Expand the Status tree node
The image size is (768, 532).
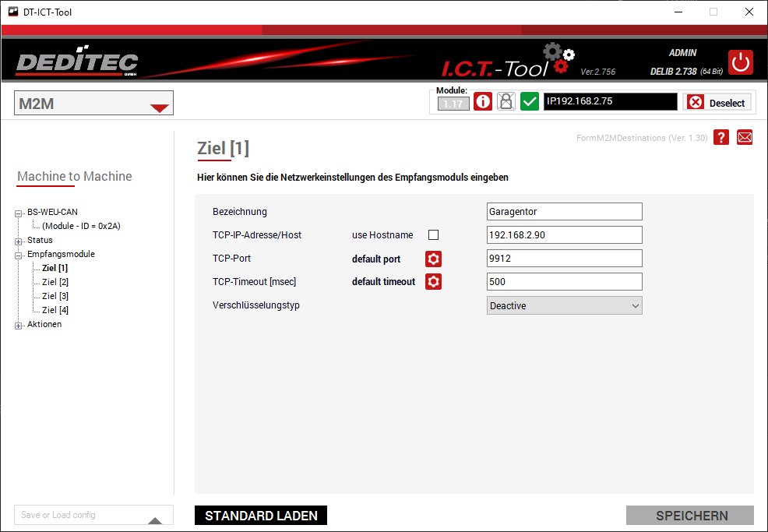[x=19, y=241]
